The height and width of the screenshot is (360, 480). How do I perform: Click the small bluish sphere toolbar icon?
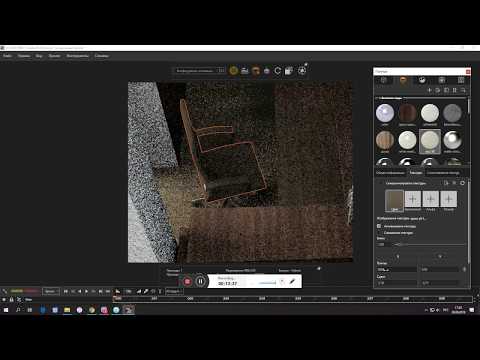(267, 71)
